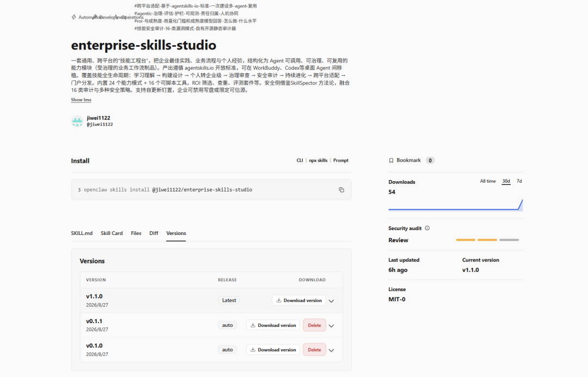Select the Versions tab

[176, 233]
